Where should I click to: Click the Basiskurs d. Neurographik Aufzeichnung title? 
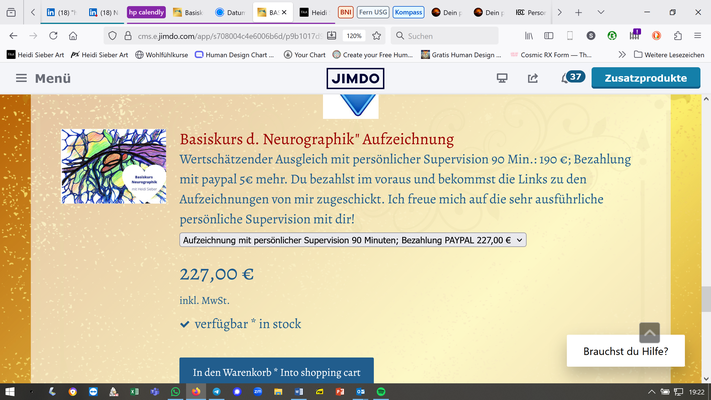click(317, 139)
